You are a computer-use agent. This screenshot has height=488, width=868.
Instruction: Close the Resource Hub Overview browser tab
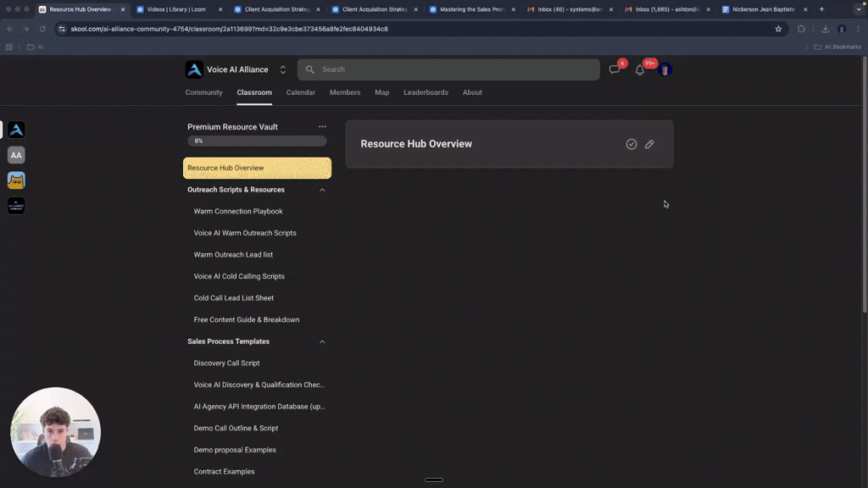123,9
